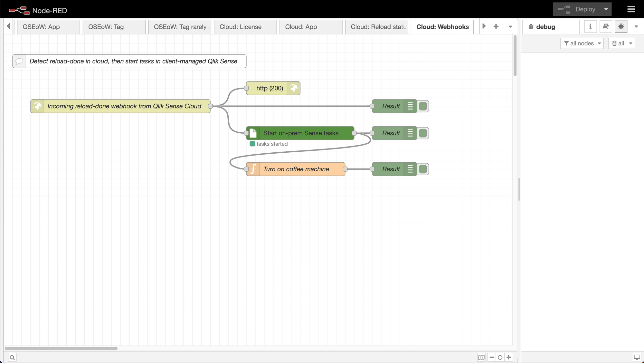Image resolution: width=644 pixels, height=363 pixels.
Task: Toggle the Result node after Start on-prem Sense tasks
Action: 422,133
